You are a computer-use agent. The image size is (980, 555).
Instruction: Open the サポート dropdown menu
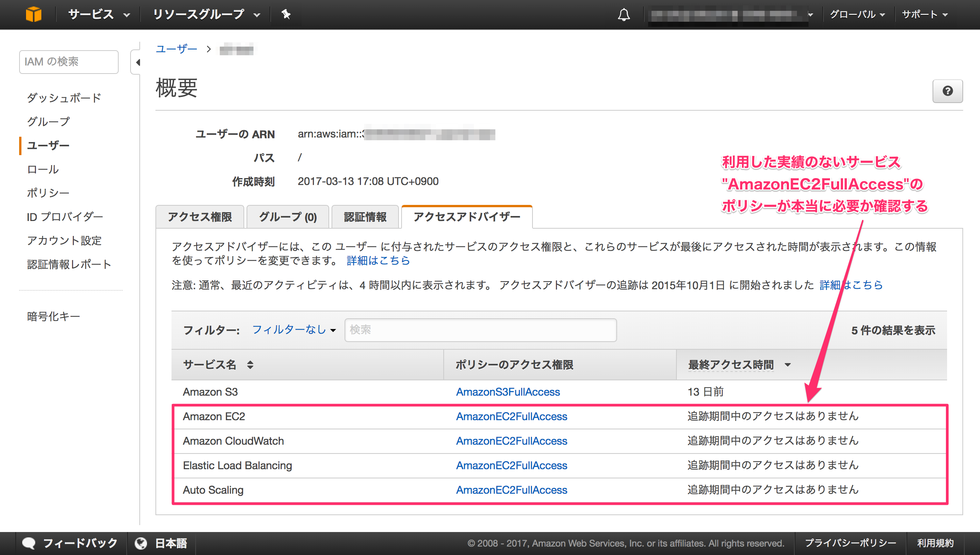925,15
